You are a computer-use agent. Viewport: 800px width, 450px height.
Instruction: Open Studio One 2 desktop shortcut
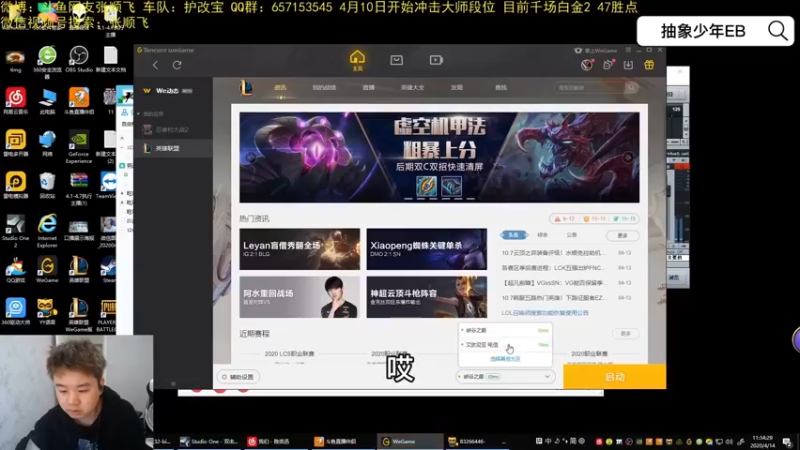(x=16, y=231)
